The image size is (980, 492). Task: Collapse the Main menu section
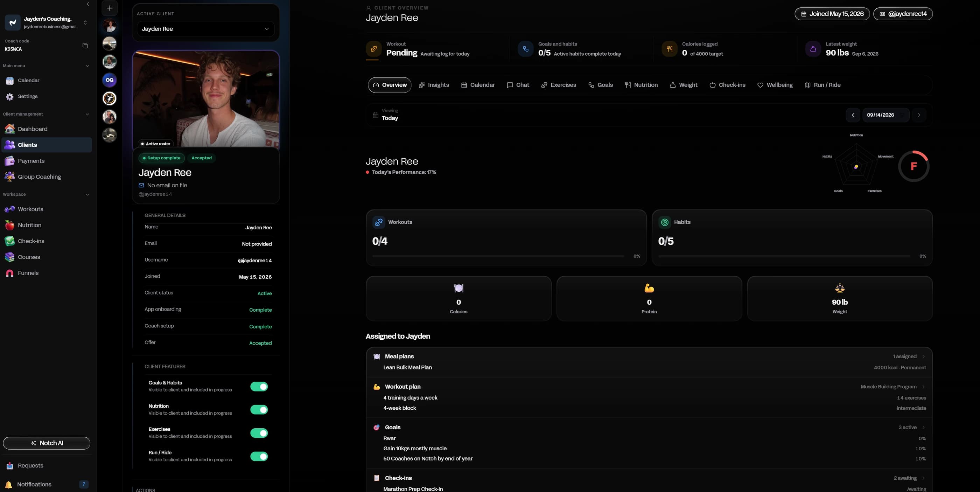point(87,66)
